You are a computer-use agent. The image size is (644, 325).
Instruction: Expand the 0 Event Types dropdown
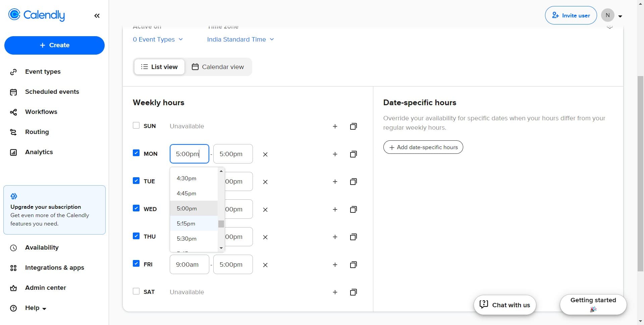[x=158, y=40]
